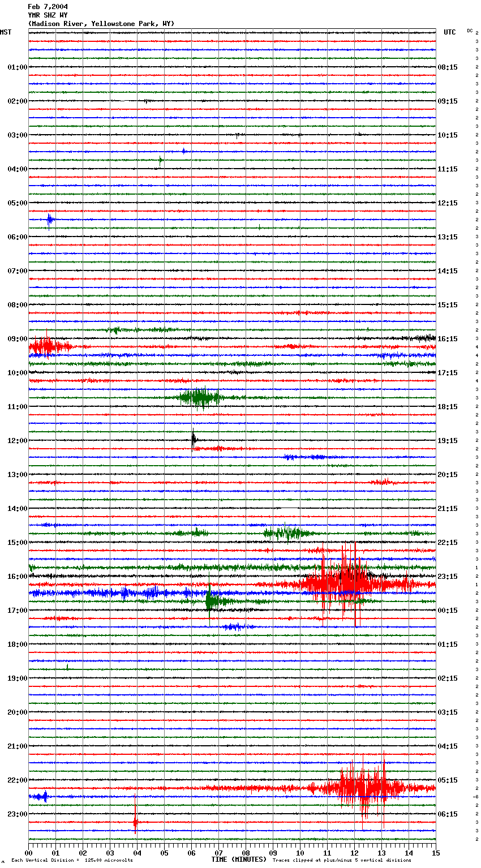This screenshot has height=868, width=481.
Task: Select the 16:00 MST time label
Action: [18, 577]
